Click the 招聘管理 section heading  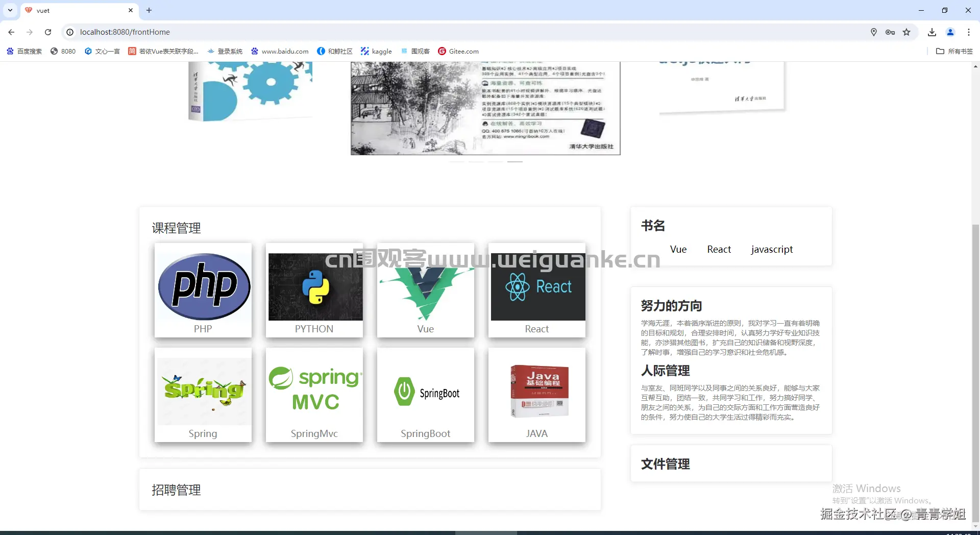[176, 490]
